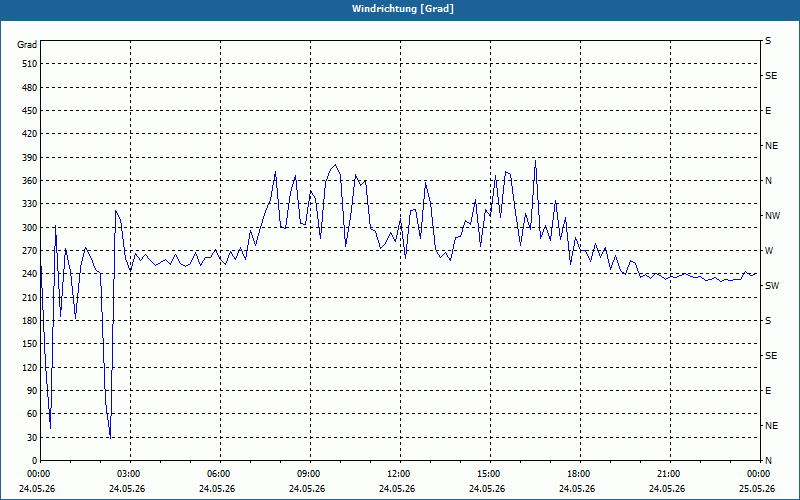Click the 21:00 time axis label
Screen dimensions: 800x500
668,473
